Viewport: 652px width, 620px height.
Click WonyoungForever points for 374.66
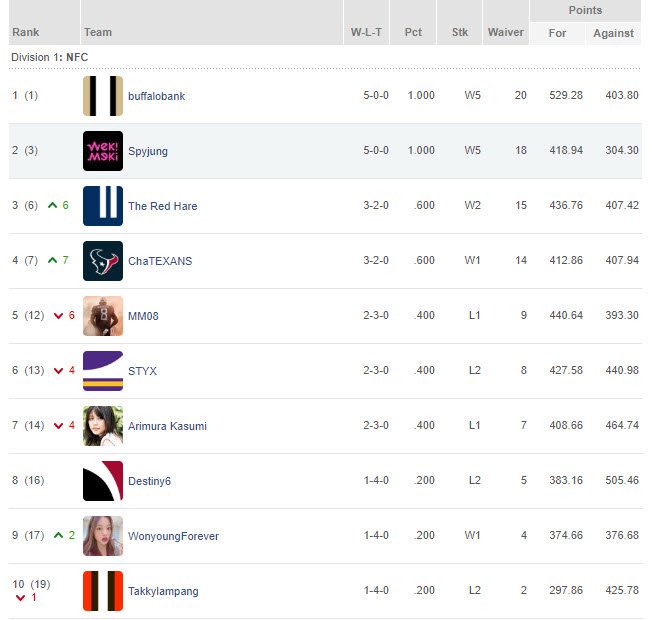pos(566,535)
